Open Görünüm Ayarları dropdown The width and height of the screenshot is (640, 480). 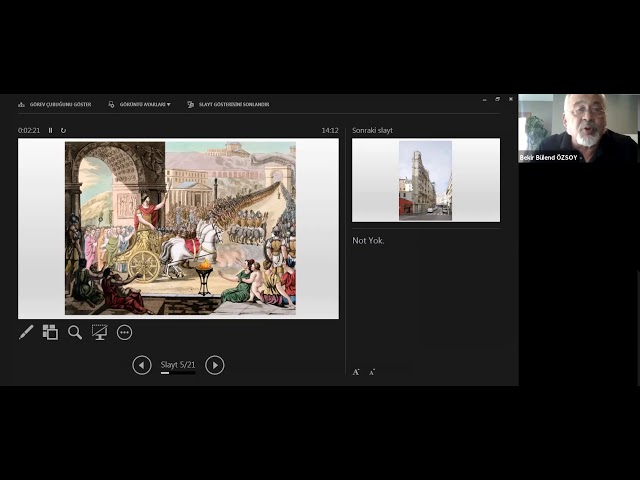140,104
